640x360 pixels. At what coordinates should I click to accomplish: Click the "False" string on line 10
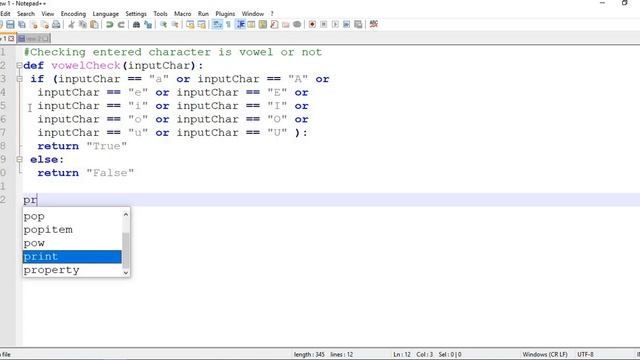click(110, 173)
